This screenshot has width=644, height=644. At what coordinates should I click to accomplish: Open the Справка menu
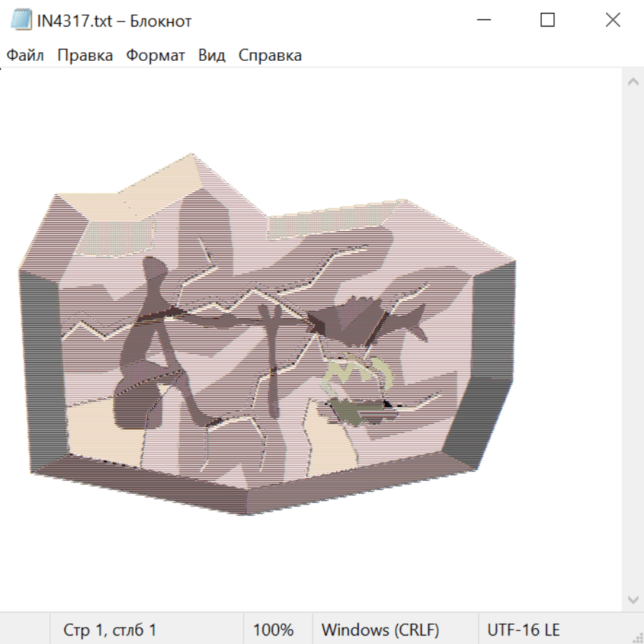point(270,56)
